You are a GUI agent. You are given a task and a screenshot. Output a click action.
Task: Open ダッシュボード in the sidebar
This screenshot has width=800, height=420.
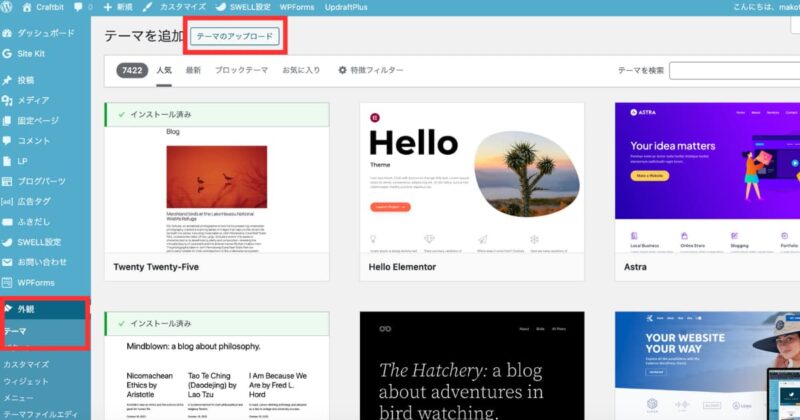[46, 33]
